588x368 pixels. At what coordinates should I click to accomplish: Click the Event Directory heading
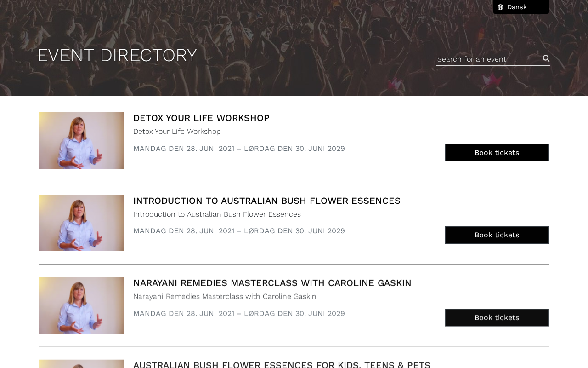[x=117, y=55]
